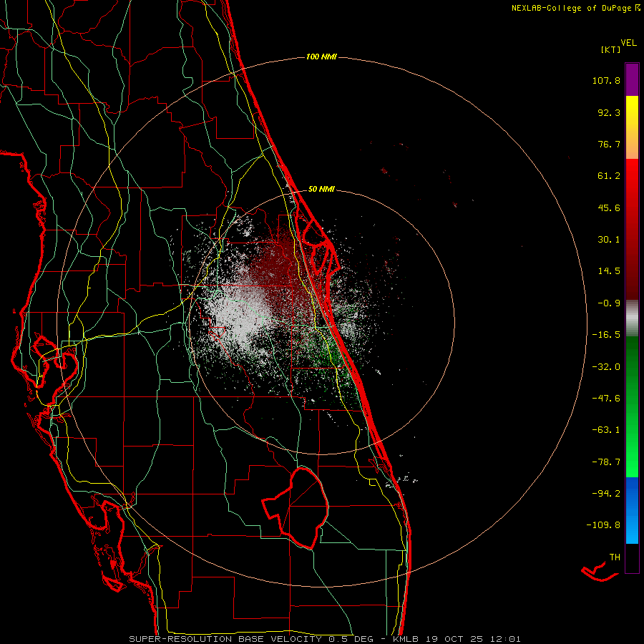The height and width of the screenshot is (644, 644).
Task: Click the Super-Resolution Base Velocity caption text
Action: click(325, 639)
